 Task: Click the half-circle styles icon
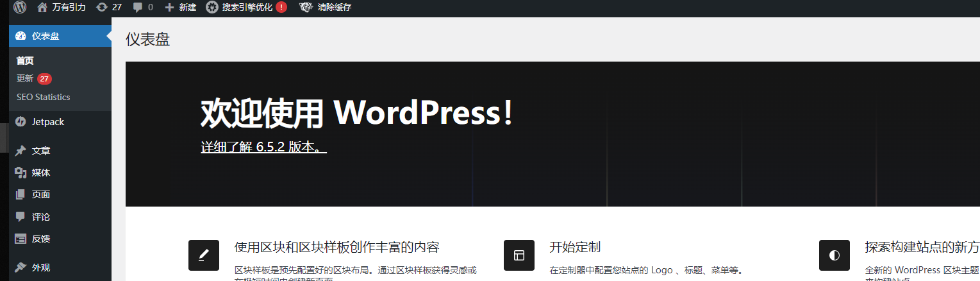[x=835, y=255]
